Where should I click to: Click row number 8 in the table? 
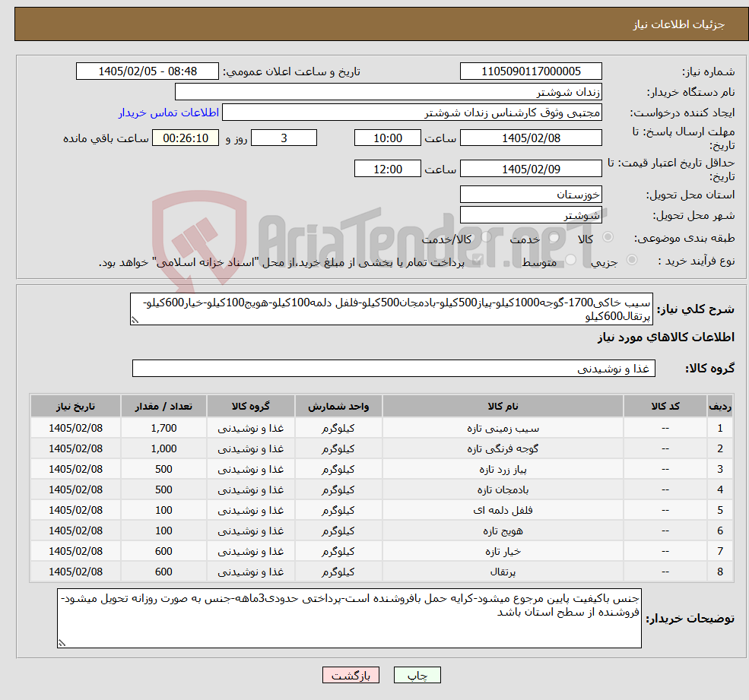click(x=720, y=572)
